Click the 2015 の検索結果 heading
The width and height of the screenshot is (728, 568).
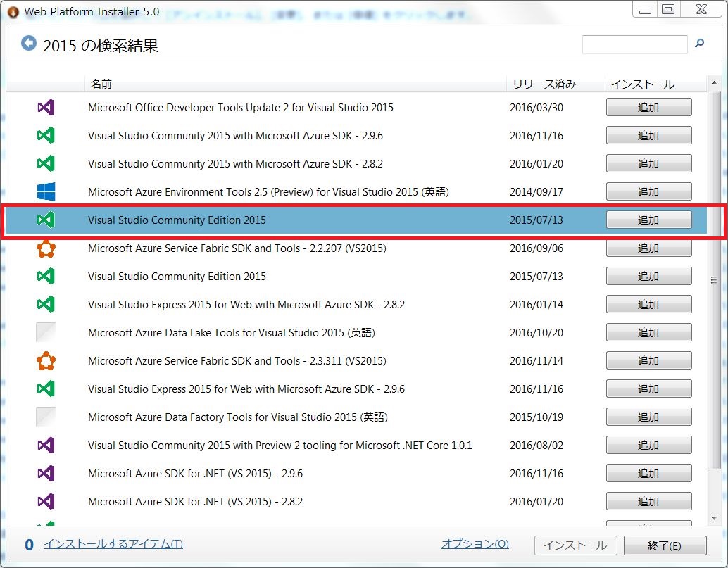coord(101,46)
